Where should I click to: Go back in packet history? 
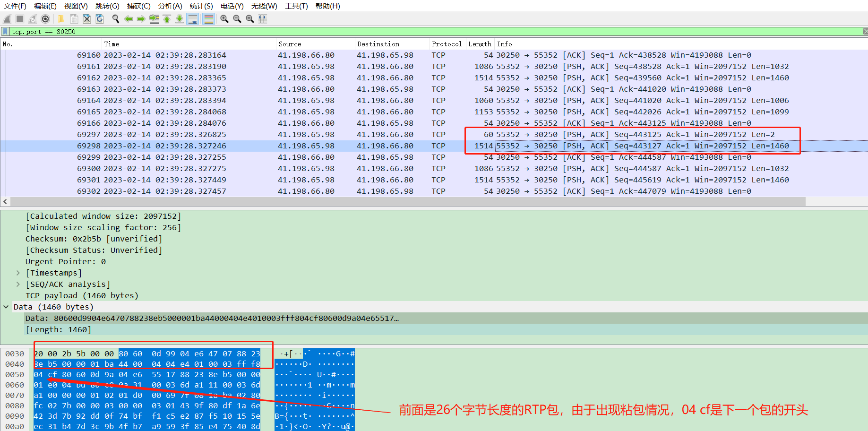coord(128,19)
